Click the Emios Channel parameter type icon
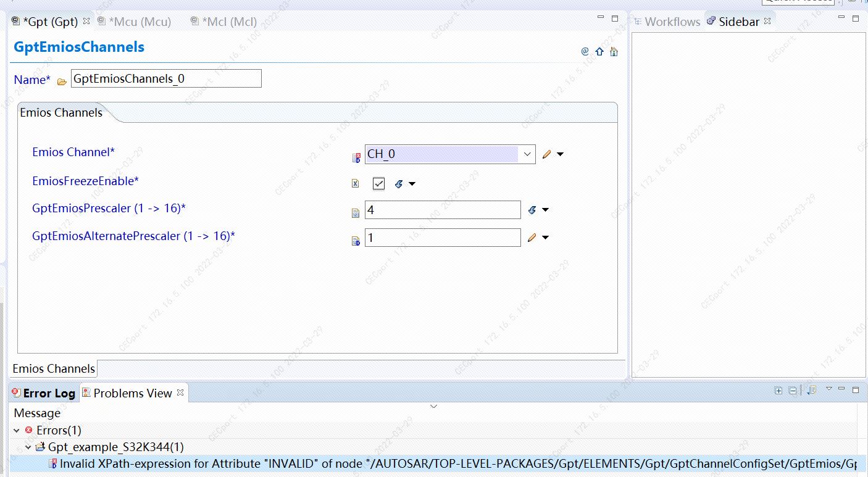This screenshot has width=868, height=477. [x=356, y=157]
